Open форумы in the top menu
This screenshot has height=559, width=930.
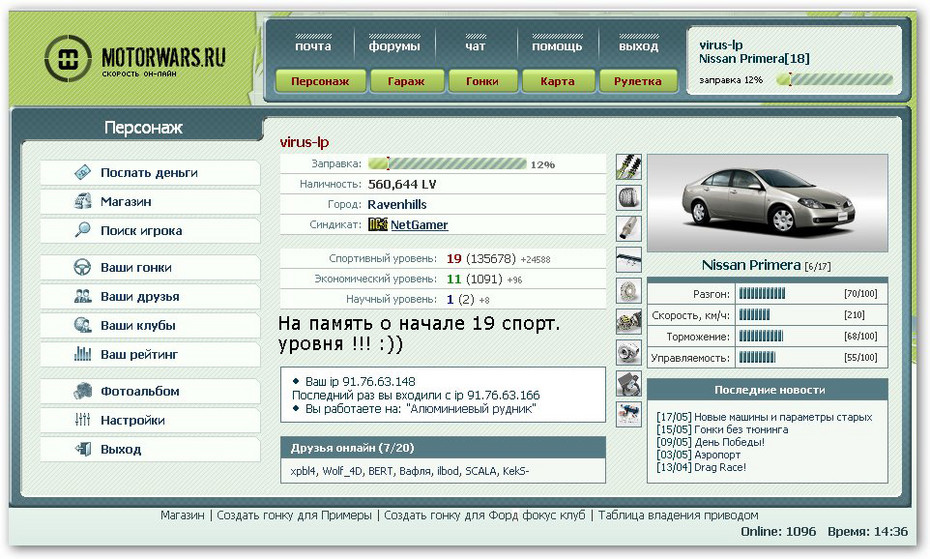point(394,46)
